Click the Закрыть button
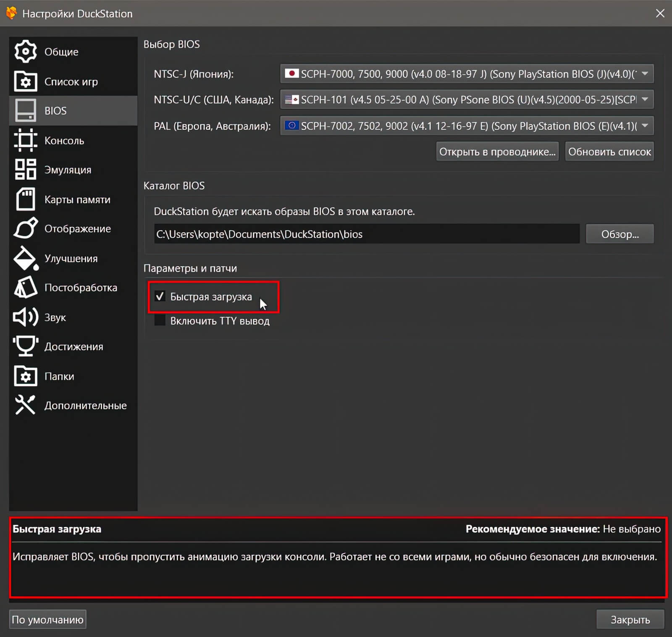 click(x=630, y=619)
